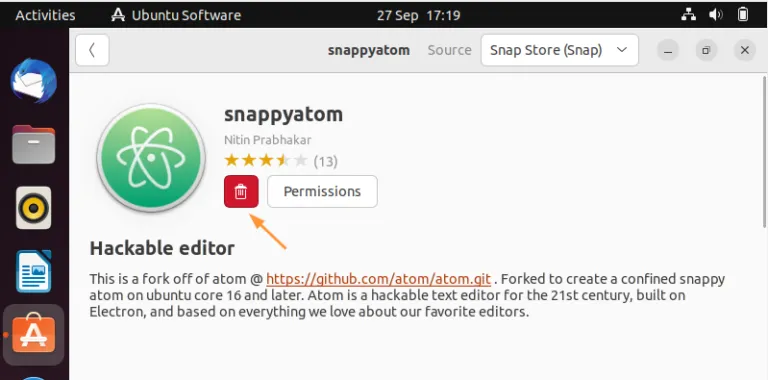Click the Ubuntu Software dock icon

coord(33,335)
